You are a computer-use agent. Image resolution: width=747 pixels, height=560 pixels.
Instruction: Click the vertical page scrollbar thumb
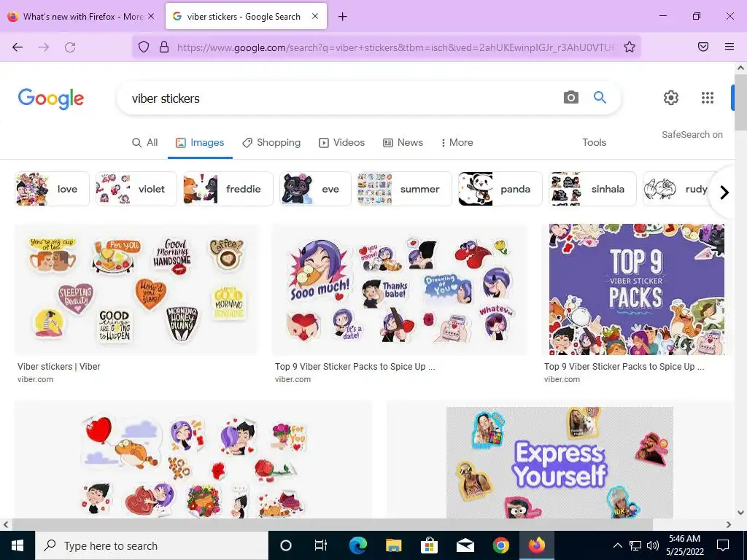tap(740, 102)
